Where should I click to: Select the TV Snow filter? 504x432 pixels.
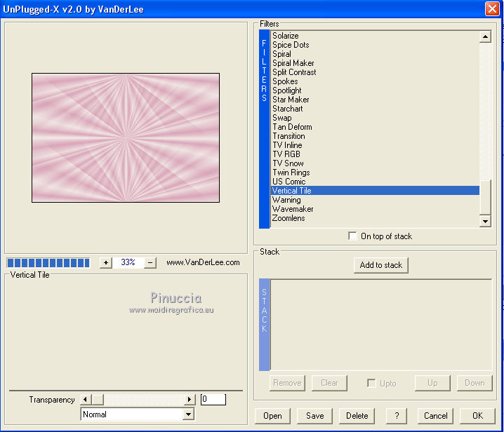coord(375,163)
